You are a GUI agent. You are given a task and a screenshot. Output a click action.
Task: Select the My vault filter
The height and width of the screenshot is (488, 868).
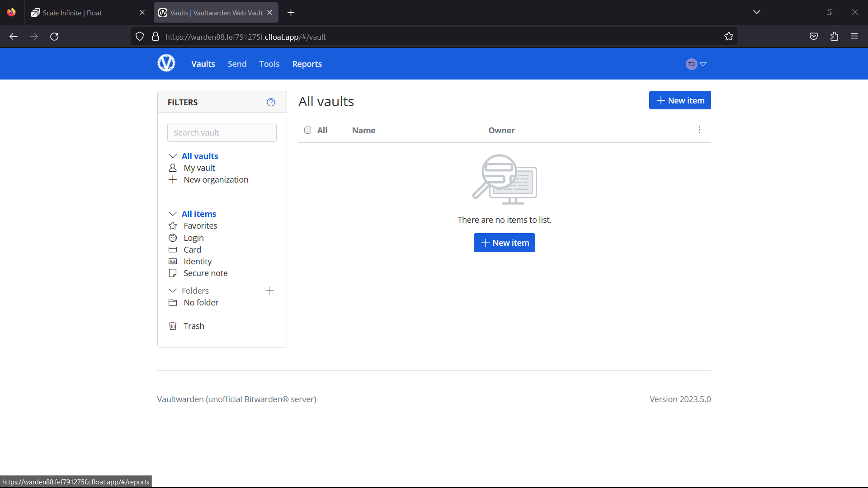[x=199, y=168]
